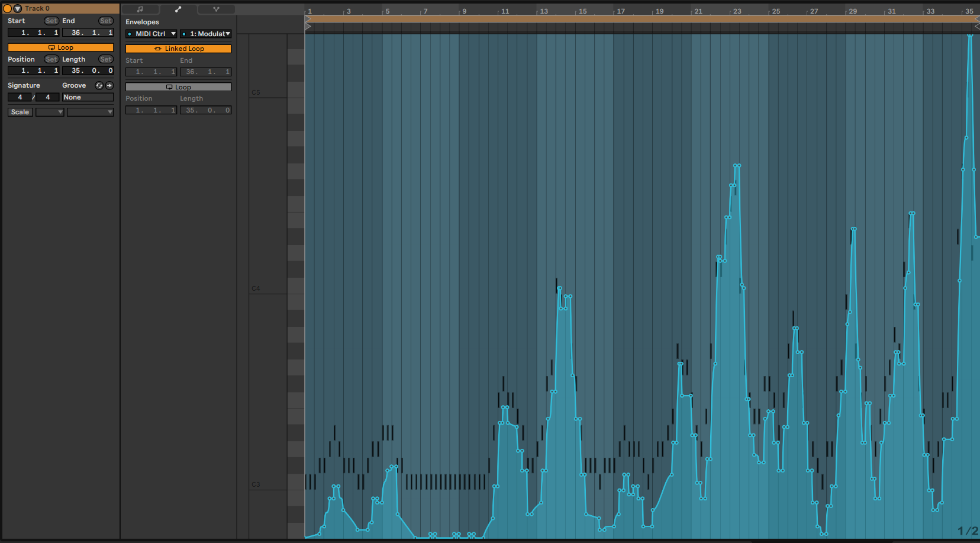Click the envelope Position value field
The image size is (980, 543).
point(151,110)
